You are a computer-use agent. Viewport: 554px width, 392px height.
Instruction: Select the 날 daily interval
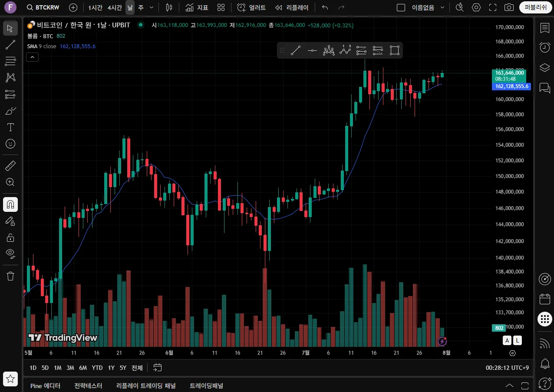[x=130, y=7]
